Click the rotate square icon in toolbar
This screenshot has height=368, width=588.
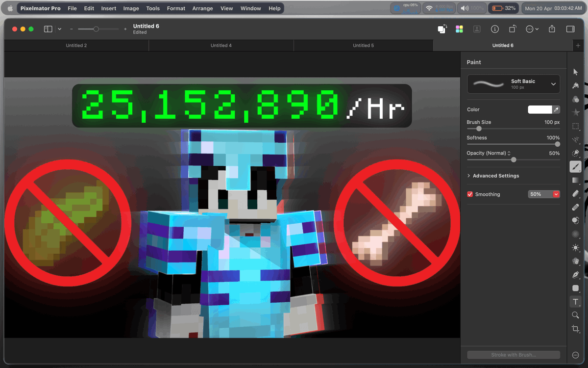tap(513, 29)
